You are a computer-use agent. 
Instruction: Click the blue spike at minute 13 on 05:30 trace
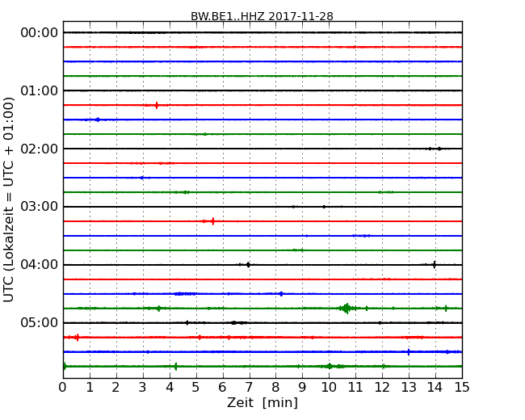coord(409,351)
